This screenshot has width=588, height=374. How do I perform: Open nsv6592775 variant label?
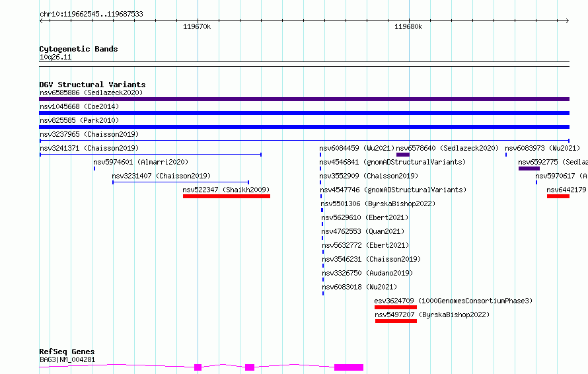tap(553, 162)
